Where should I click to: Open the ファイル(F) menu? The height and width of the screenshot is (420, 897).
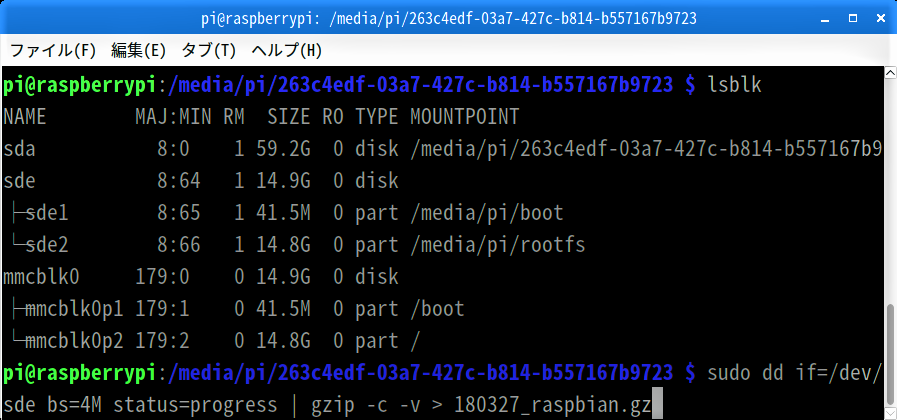pyautogui.click(x=53, y=50)
